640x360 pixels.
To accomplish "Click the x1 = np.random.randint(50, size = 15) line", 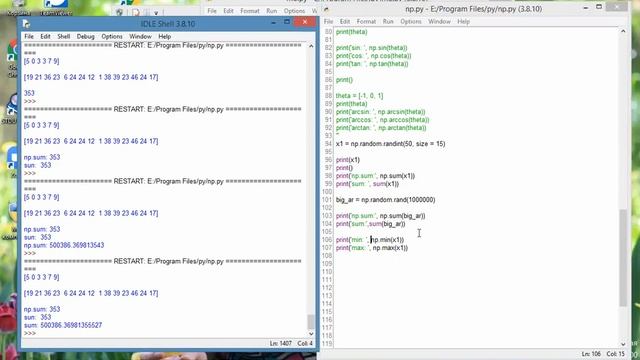I will 391,144.
